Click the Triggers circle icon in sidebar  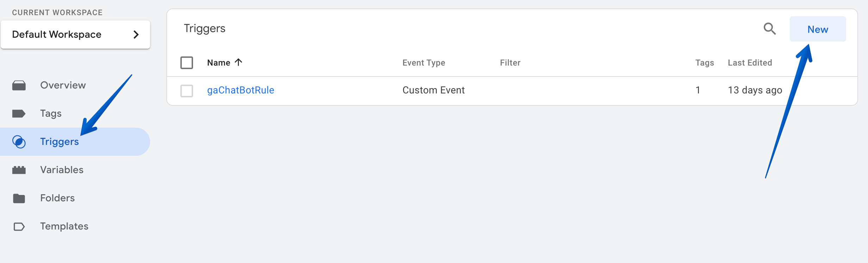tap(19, 142)
